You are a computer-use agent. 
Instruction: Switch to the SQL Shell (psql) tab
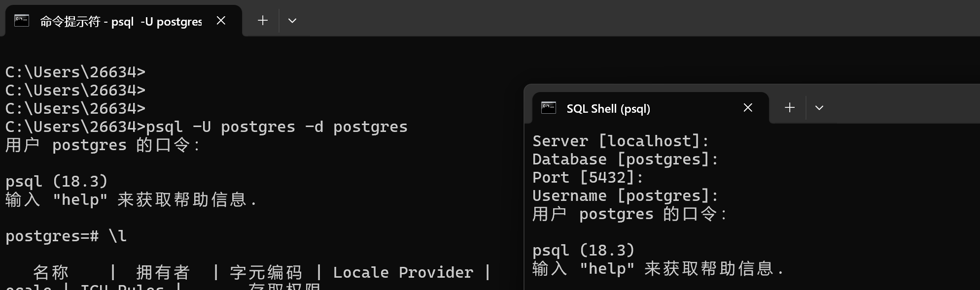(608, 109)
